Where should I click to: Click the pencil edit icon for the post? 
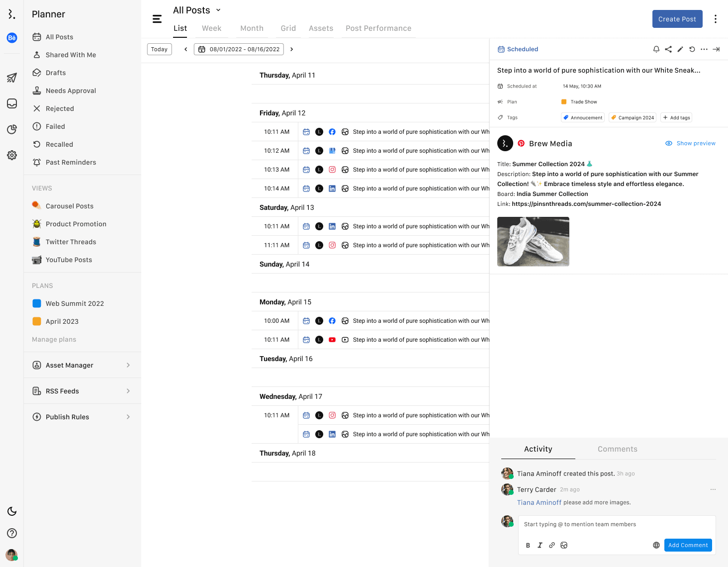pyautogui.click(x=680, y=49)
